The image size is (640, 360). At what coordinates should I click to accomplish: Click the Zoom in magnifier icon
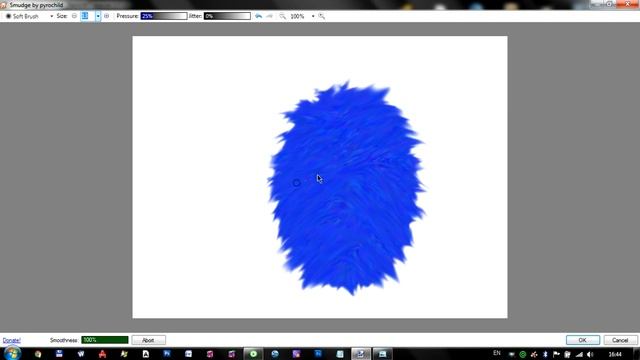[322, 16]
